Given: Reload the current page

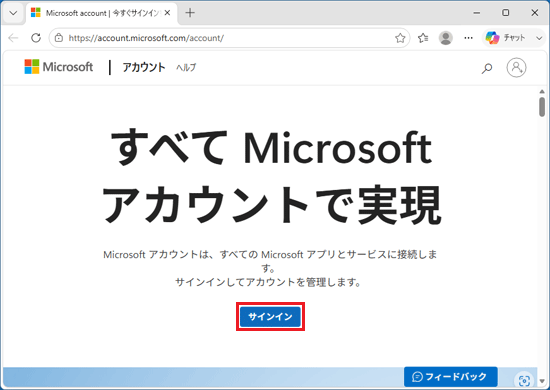Looking at the screenshot, I should (x=36, y=38).
